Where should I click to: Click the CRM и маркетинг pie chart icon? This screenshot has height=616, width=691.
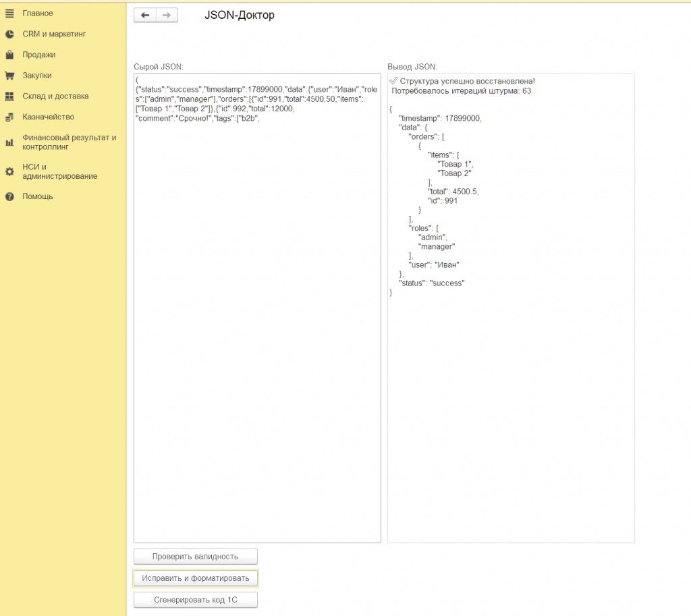pos(9,34)
